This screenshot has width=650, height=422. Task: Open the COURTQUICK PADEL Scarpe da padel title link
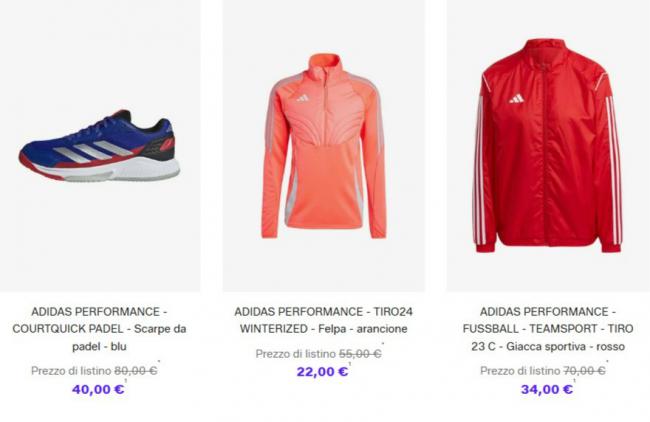click(x=99, y=329)
